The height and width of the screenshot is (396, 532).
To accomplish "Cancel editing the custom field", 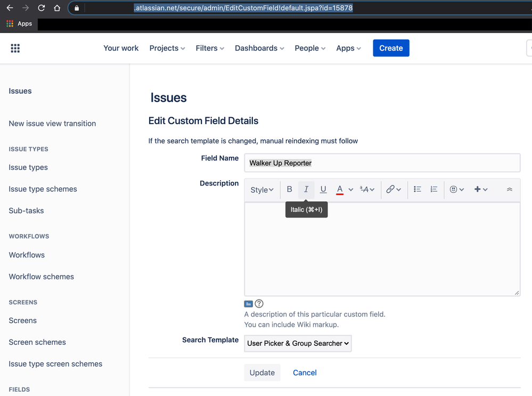I will click(305, 373).
